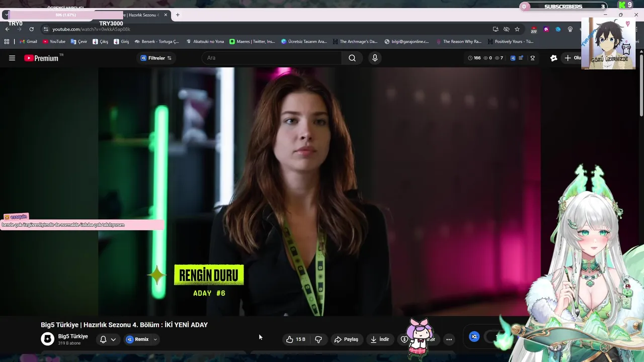Open the Positively Yours bookmark

(510, 42)
